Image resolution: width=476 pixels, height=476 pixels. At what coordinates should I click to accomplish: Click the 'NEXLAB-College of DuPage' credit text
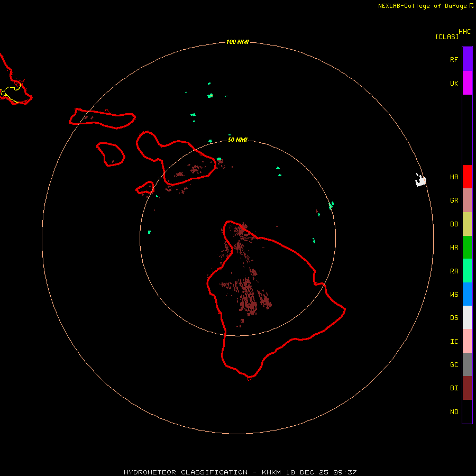pyautogui.click(x=422, y=6)
